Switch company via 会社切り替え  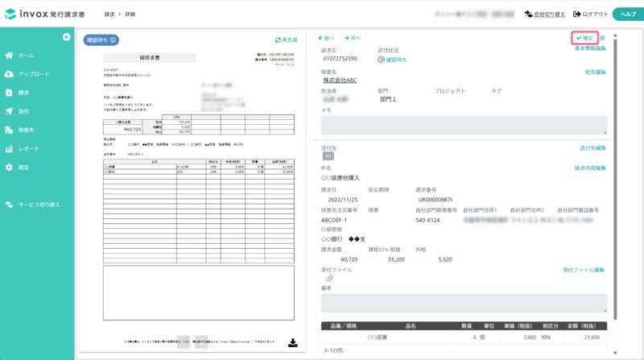[x=545, y=14]
